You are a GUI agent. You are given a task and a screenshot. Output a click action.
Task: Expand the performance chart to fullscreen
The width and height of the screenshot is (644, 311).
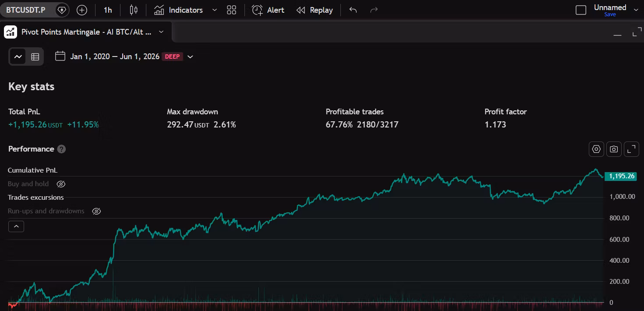point(631,149)
